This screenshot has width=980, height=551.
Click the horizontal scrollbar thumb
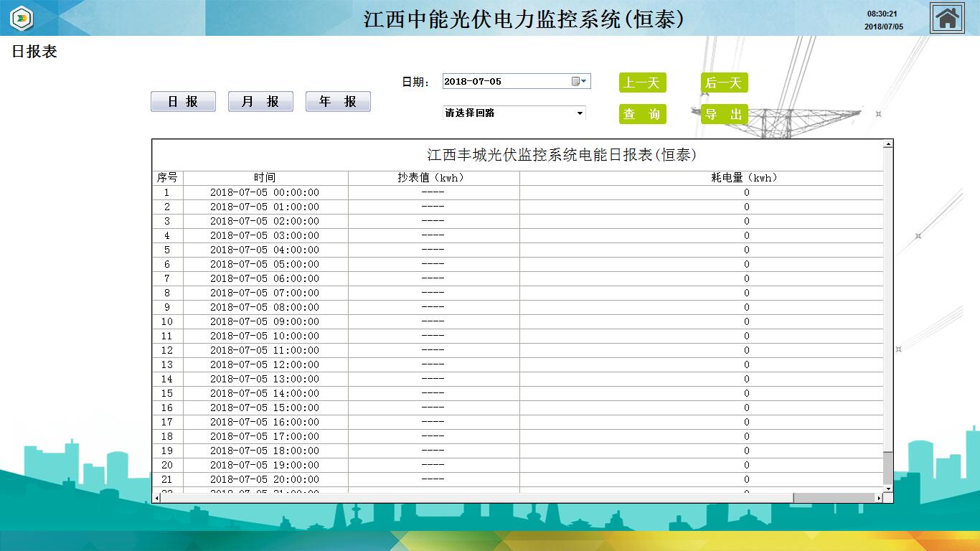pos(834,498)
